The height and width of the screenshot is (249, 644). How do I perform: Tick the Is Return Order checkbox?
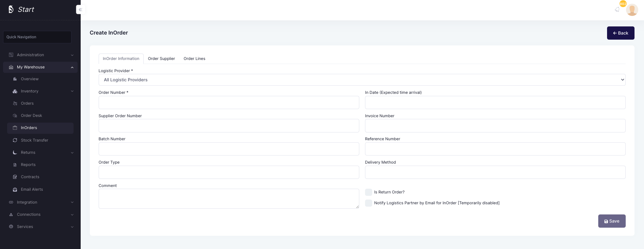pyautogui.click(x=368, y=192)
